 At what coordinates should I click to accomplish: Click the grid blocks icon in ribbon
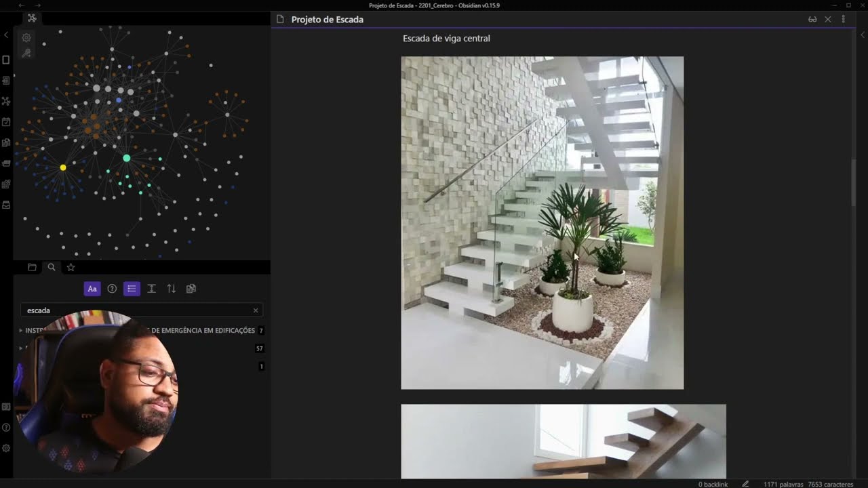[x=6, y=184]
